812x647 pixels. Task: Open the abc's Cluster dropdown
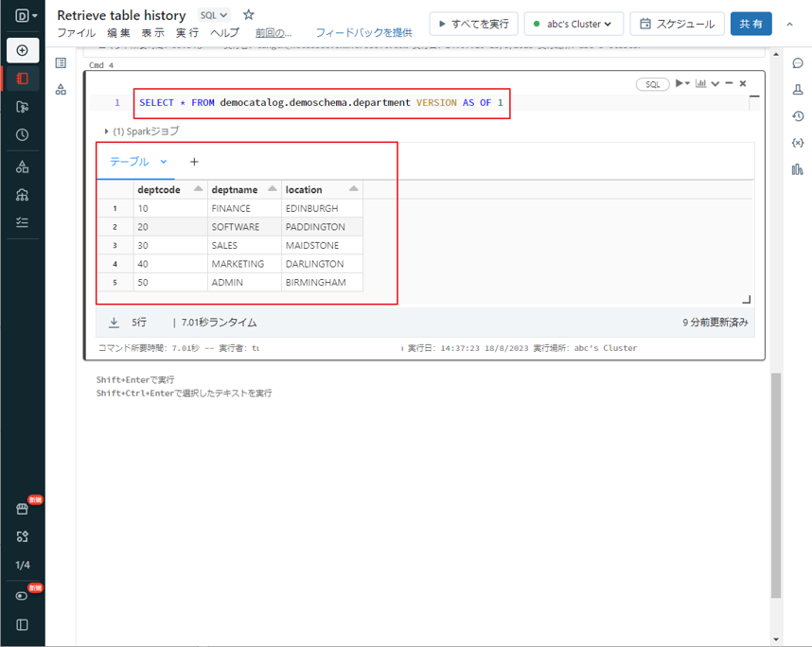point(573,24)
